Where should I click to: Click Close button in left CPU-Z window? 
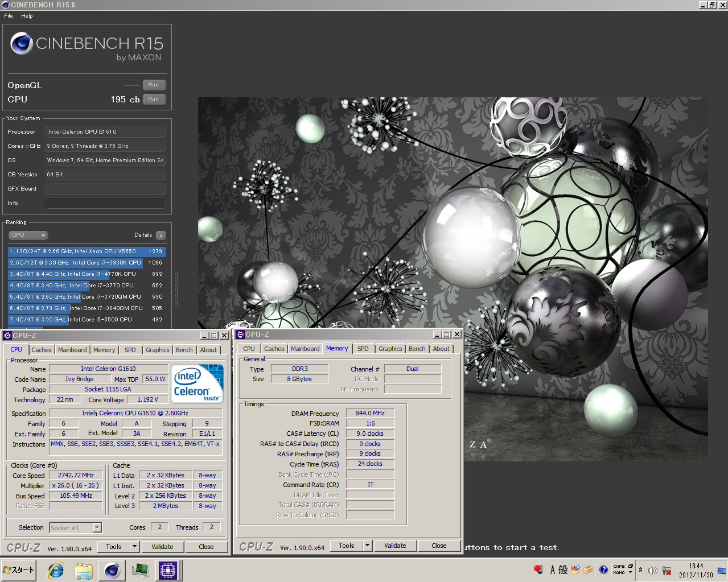[207, 547]
